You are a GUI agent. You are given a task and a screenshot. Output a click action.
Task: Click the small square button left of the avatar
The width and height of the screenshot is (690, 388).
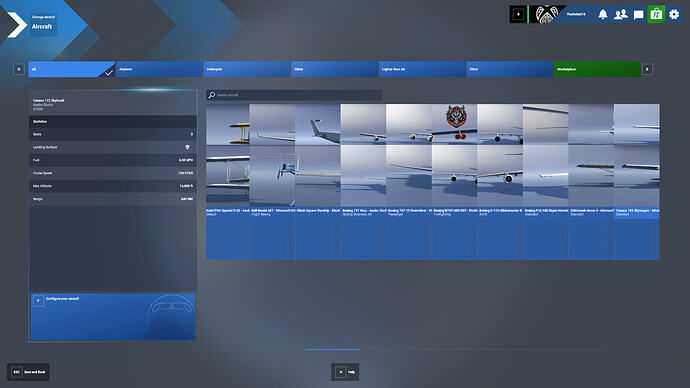[x=518, y=15]
